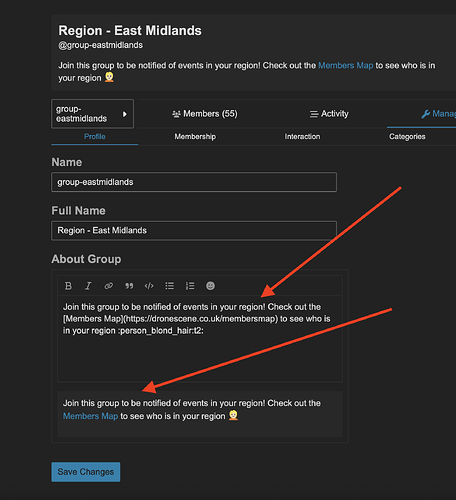Insert preformatted code with the code icon
This screenshot has width=456, height=500.
click(x=149, y=286)
